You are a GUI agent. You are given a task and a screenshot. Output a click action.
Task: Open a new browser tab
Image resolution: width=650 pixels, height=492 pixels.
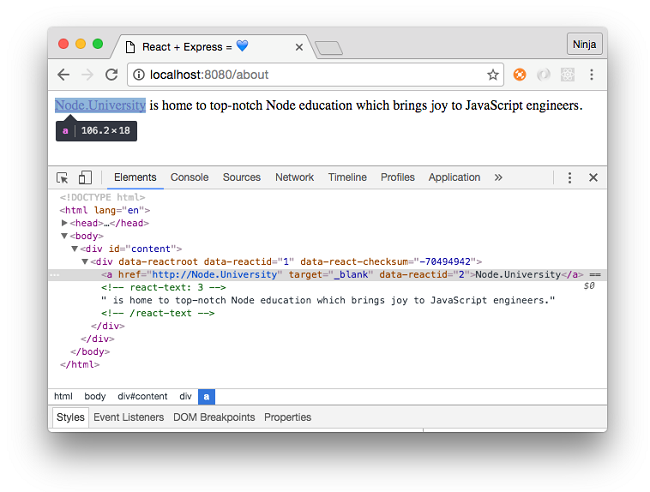(329, 48)
